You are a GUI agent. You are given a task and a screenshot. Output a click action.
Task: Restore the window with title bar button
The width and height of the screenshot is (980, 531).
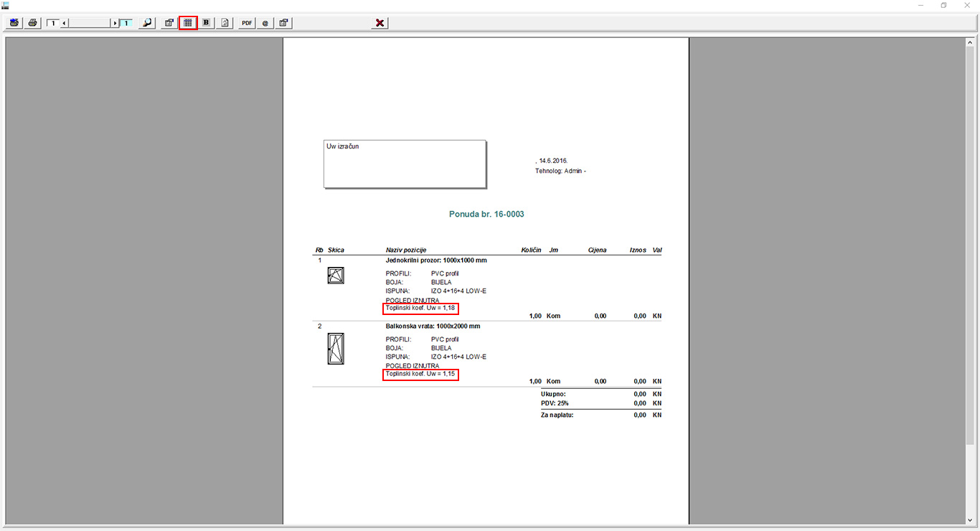[943, 5]
